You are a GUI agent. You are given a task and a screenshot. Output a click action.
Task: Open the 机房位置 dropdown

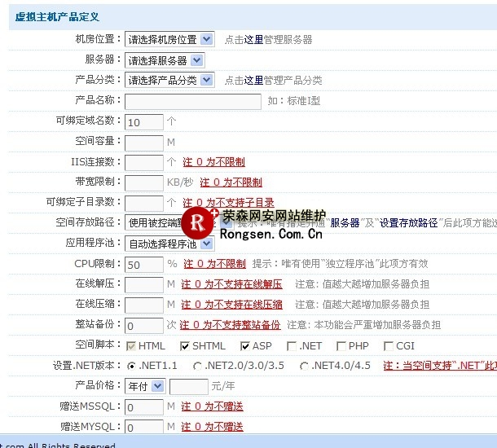coord(169,39)
